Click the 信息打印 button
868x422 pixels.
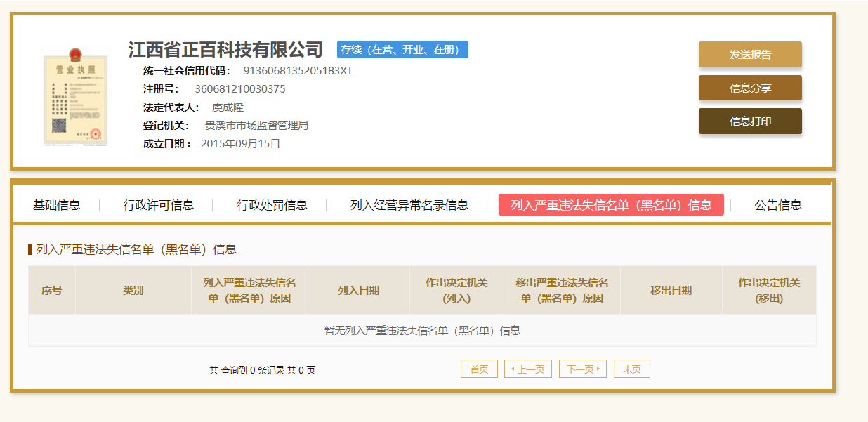(x=750, y=121)
